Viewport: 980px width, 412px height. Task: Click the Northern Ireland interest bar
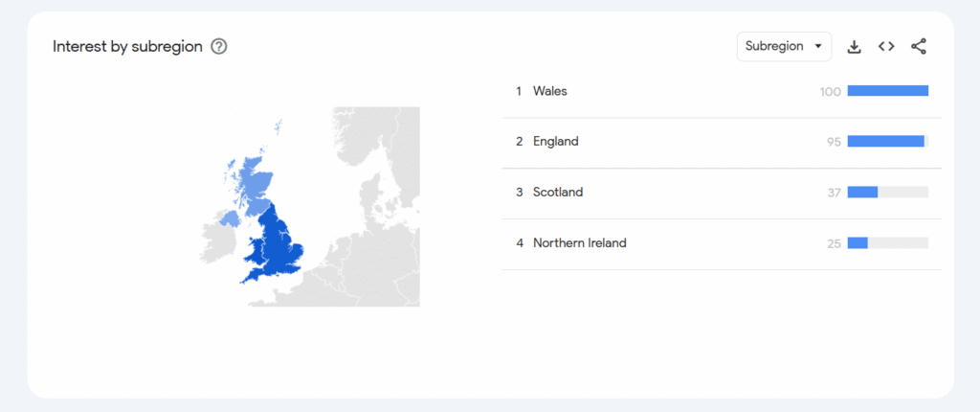(857, 243)
